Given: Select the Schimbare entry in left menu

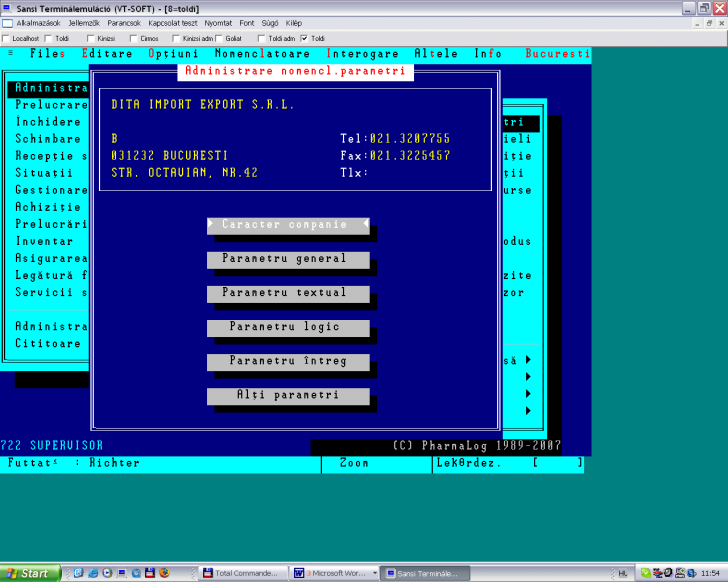Looking at the screenshot, I should point(48,139).
